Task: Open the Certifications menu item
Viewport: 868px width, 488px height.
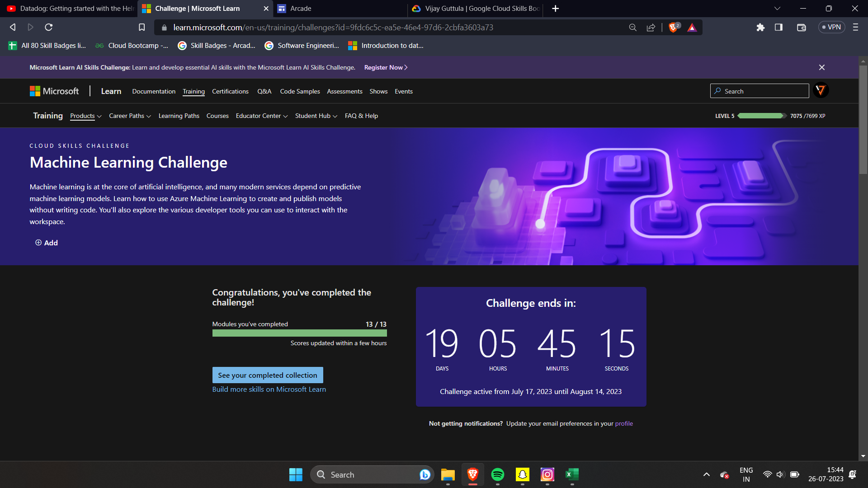Action: click(230, 91)
